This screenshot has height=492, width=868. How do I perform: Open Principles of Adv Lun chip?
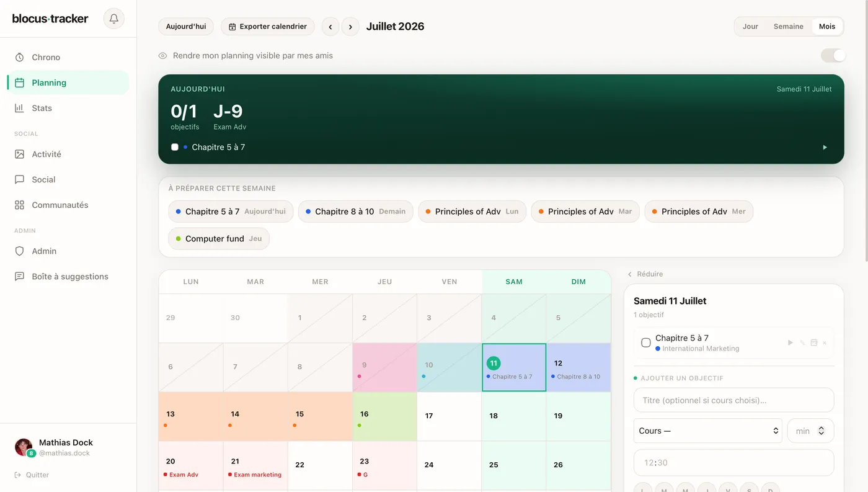pos(472,212)
